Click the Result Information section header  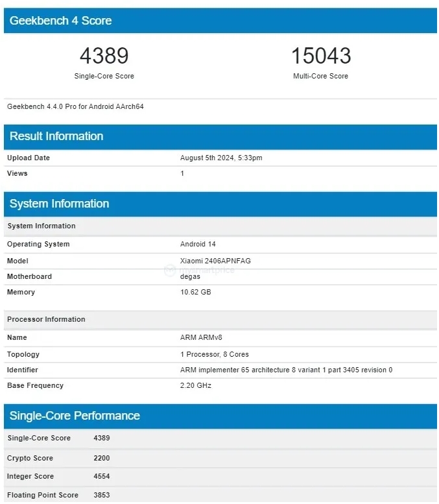56,136
